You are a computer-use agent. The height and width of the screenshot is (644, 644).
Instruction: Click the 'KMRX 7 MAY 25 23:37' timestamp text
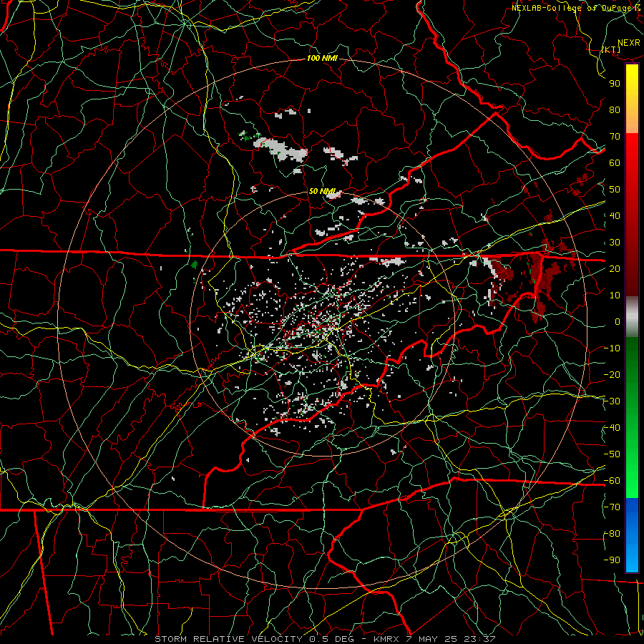(434, 639)
